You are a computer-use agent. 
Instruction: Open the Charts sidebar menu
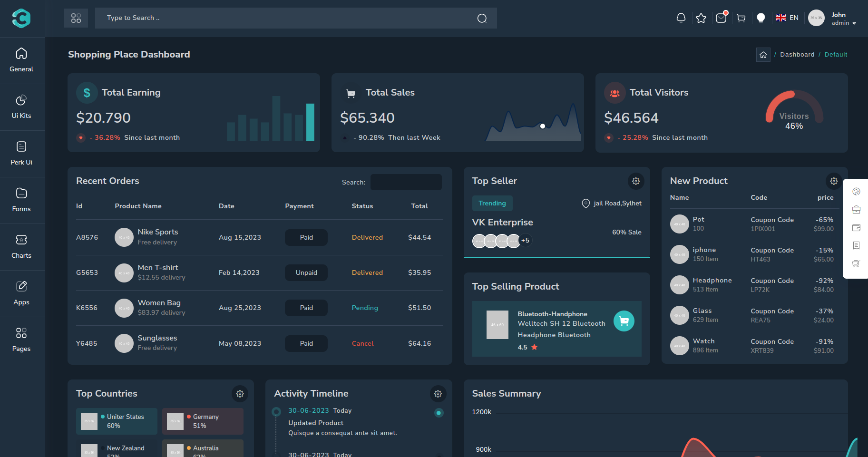pos(21,246)
